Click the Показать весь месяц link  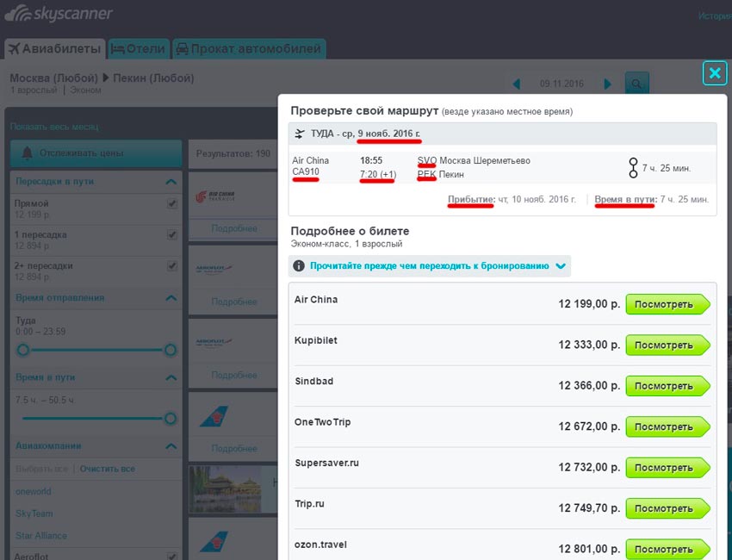pyautogui.click(x=54, y=127)
